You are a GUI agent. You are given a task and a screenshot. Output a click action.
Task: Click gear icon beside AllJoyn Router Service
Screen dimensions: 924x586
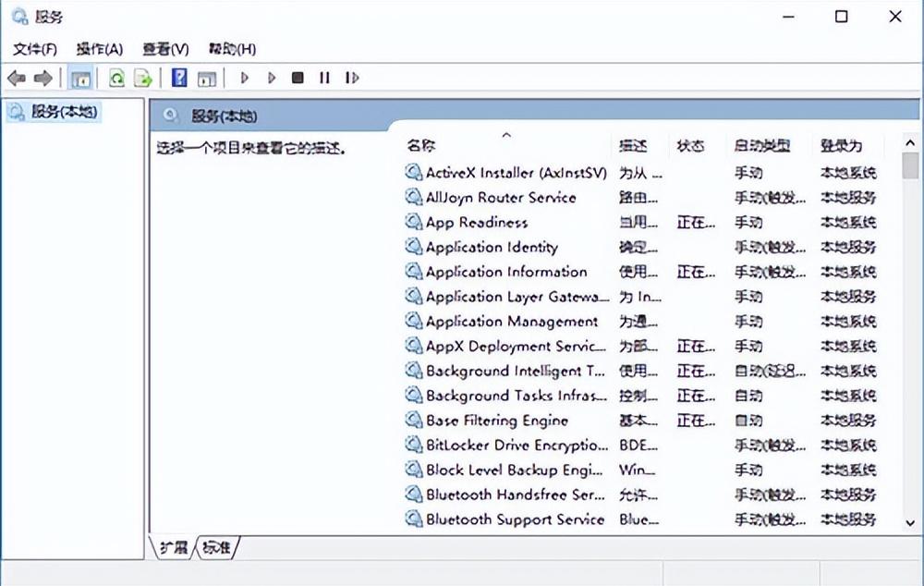(414, 197)
